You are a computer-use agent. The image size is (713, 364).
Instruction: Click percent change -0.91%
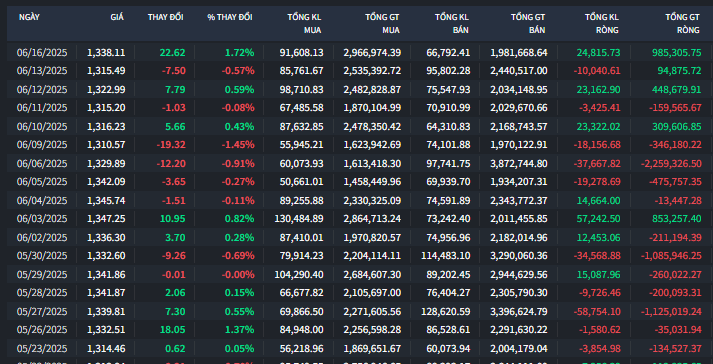238,163
